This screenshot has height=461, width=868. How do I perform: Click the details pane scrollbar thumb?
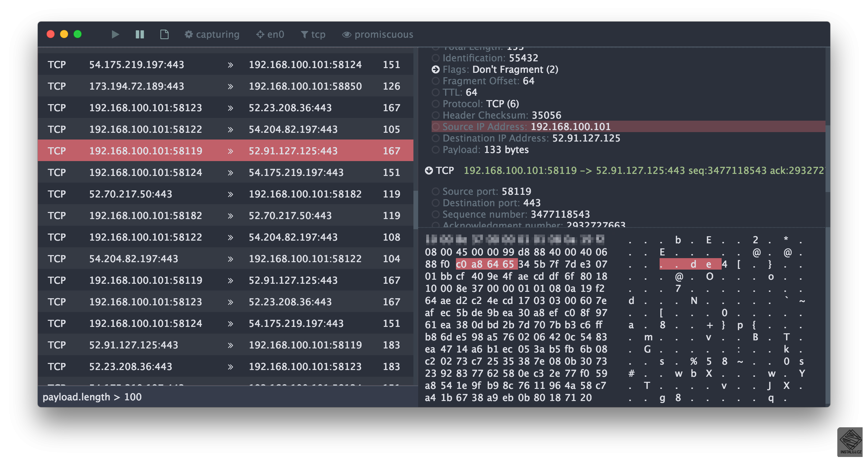pos(827,158)
